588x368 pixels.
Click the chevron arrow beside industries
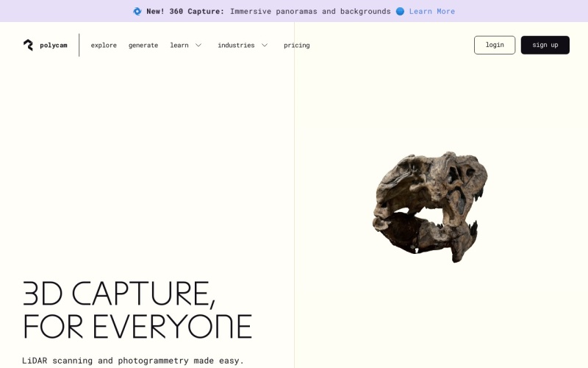tap(265, 45)
